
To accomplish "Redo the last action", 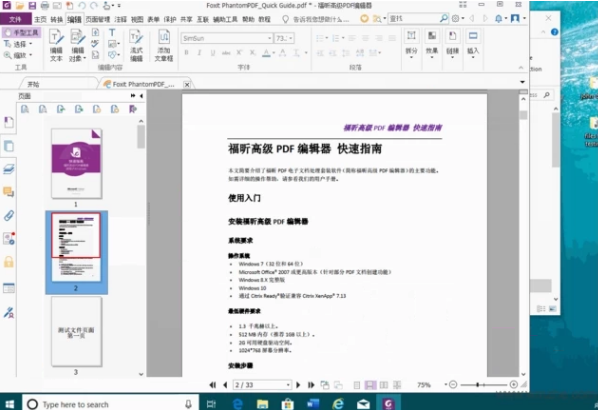I will (94, 6).
